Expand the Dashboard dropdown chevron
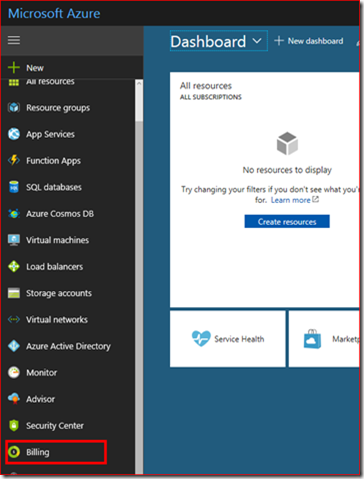The height and width of the screenshot is (479, 364). point(257,41)
